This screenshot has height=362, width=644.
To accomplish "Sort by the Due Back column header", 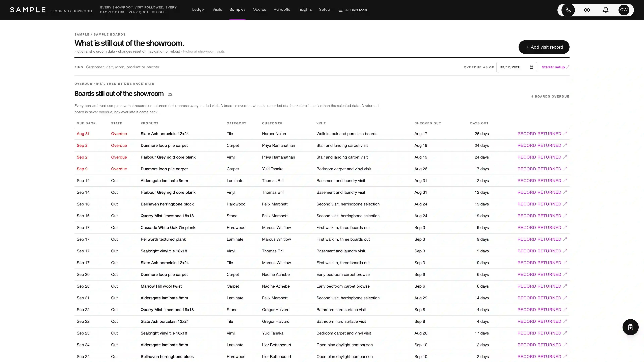I will 86,123.
